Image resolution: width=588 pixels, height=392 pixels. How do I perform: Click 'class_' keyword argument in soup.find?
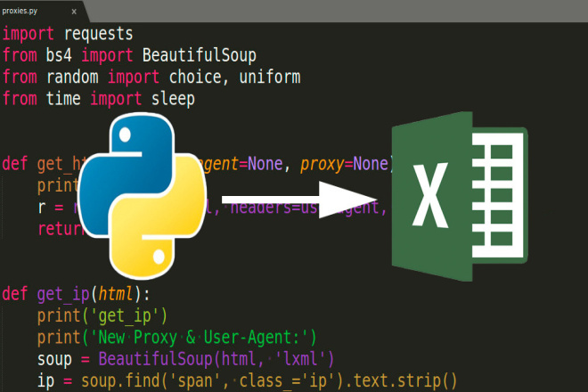pos(265,380)
